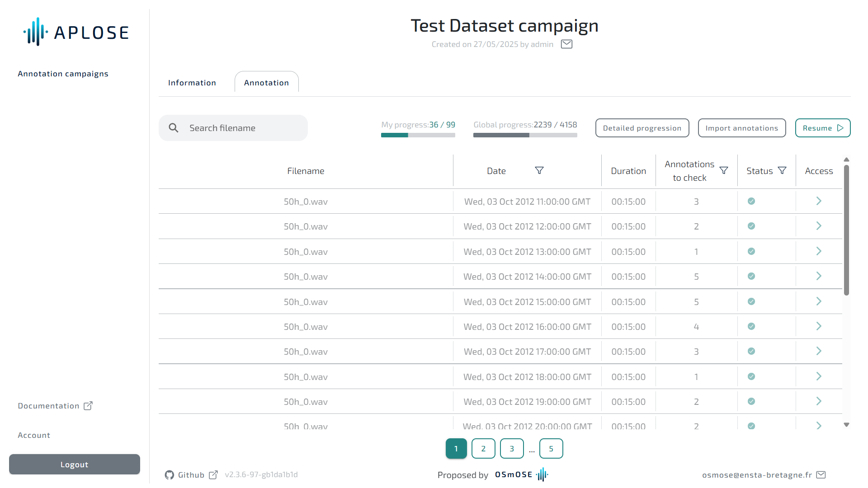Click the Global progress bar
868x488 pixels.
(525, 135)
